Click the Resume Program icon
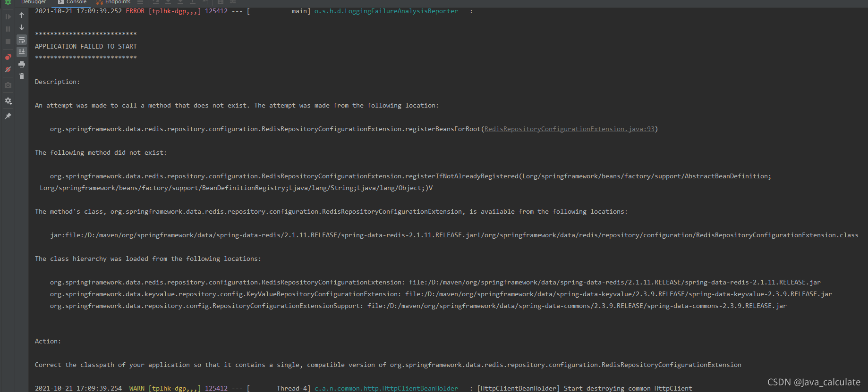Viewport: 868px width, 392px height. 8,17
